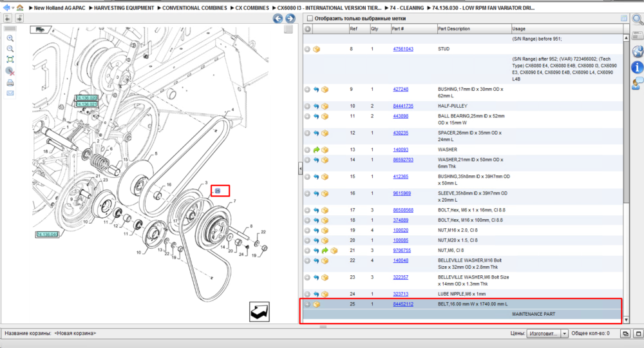Image resolution: width=644 pixels, height=348 pixels.
Task: Click restore-windows button in status bar
Action: pyautogui.click(x=625, y=334)
